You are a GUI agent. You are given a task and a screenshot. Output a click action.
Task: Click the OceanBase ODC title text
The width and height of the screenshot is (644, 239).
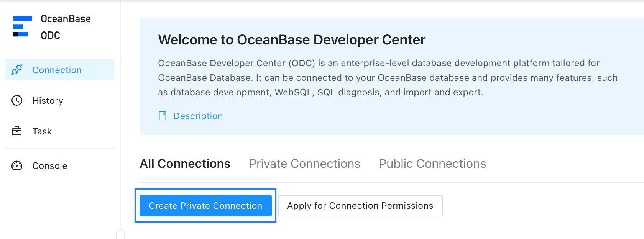66,27
